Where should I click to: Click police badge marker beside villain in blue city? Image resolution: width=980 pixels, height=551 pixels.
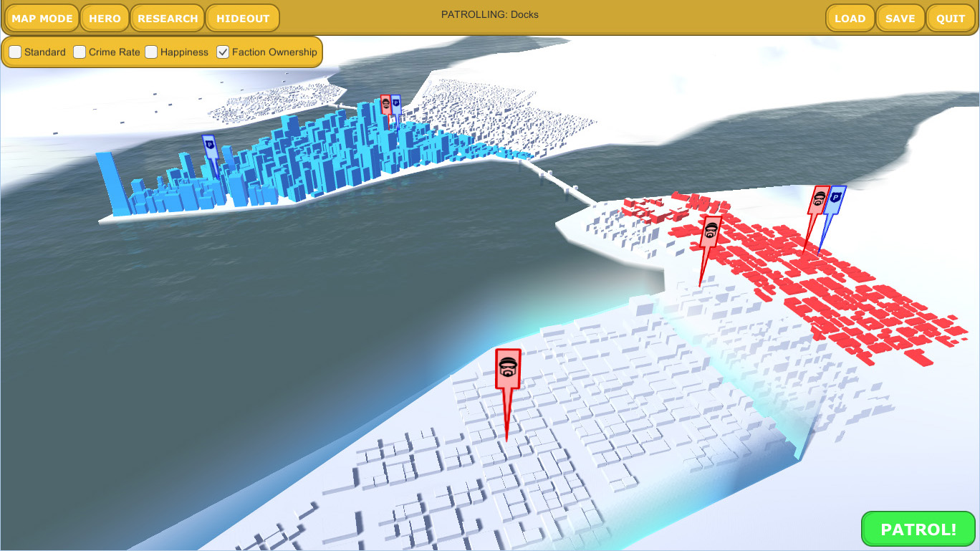pyautogui.click(x=396, y=105)
